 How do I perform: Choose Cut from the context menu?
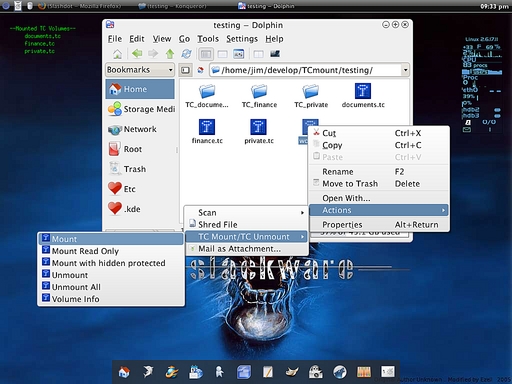(x=379, y=133)
